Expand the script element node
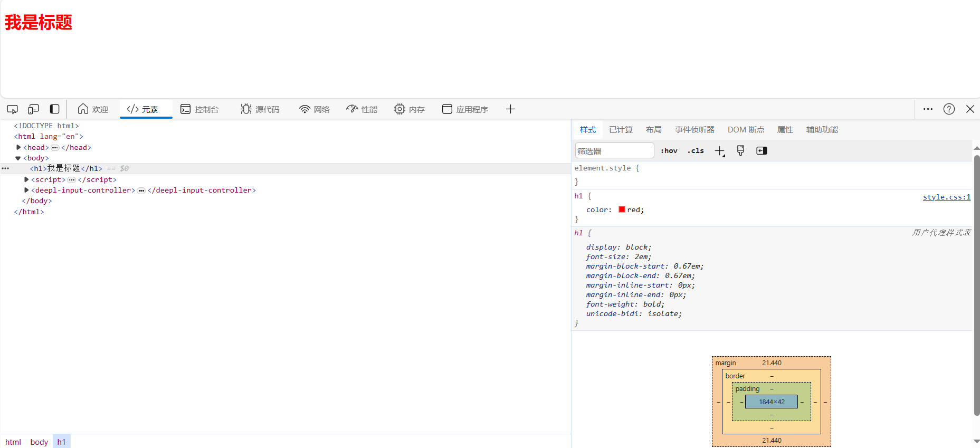The height and width of the screenshot is (448, 980). coord(26,179)
